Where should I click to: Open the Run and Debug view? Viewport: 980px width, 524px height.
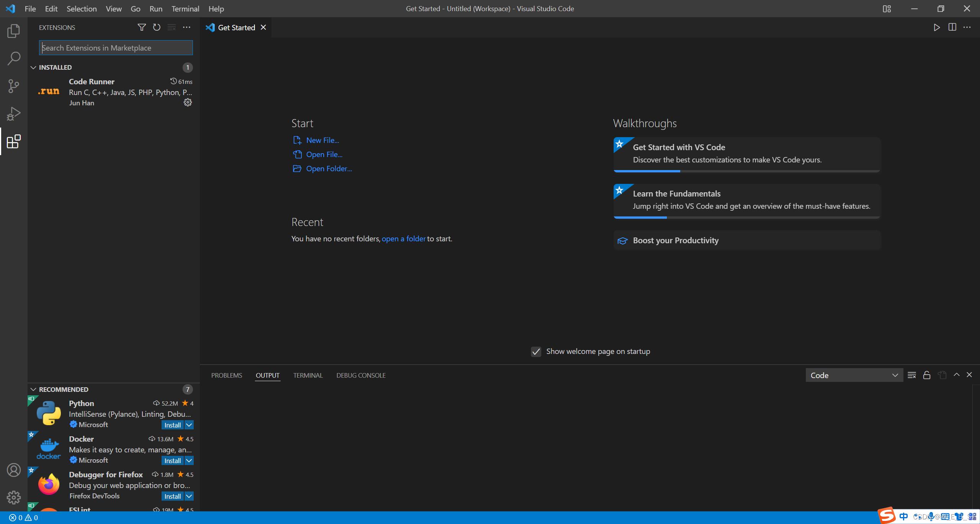13,114
